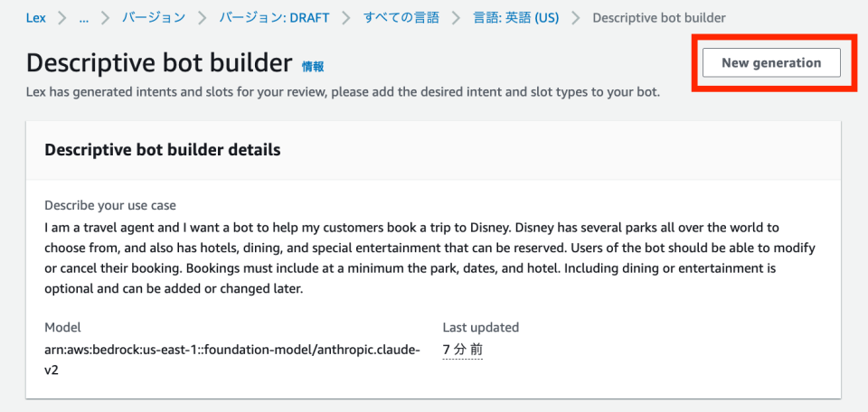The height and width of the screenshot is (412, 868).
Task: Open the Lex breadcrumb link
Action: (35, 17)
